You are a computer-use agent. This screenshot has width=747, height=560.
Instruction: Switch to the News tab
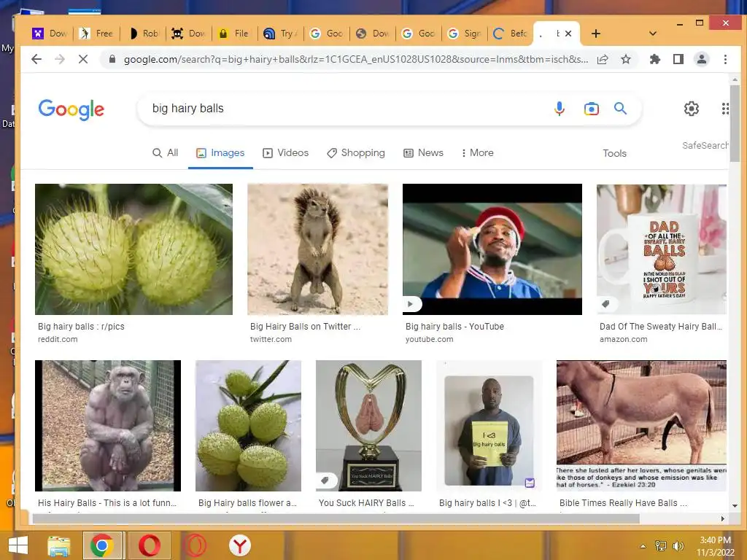pyautogui.click(x=424, y=153)
